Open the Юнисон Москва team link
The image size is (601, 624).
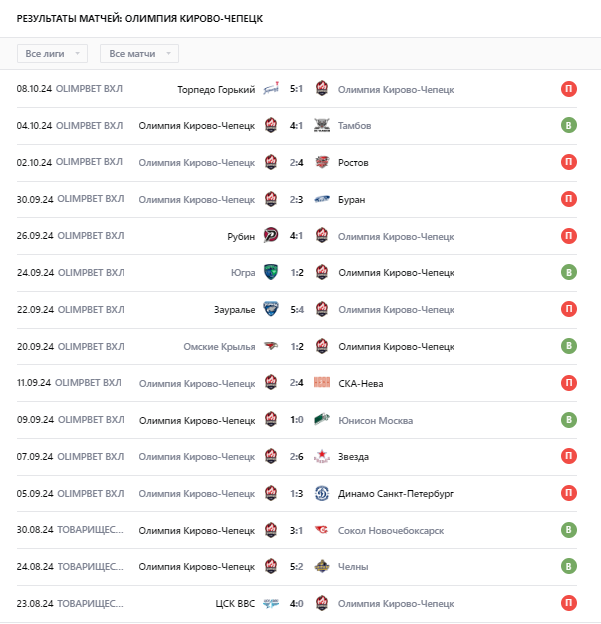click(x=375, y=420)
